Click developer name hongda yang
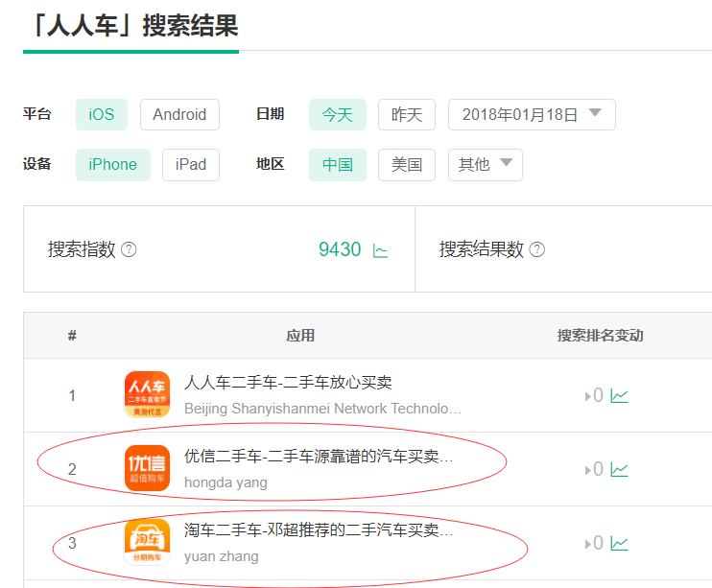712x588 pixels. (225, 482)
